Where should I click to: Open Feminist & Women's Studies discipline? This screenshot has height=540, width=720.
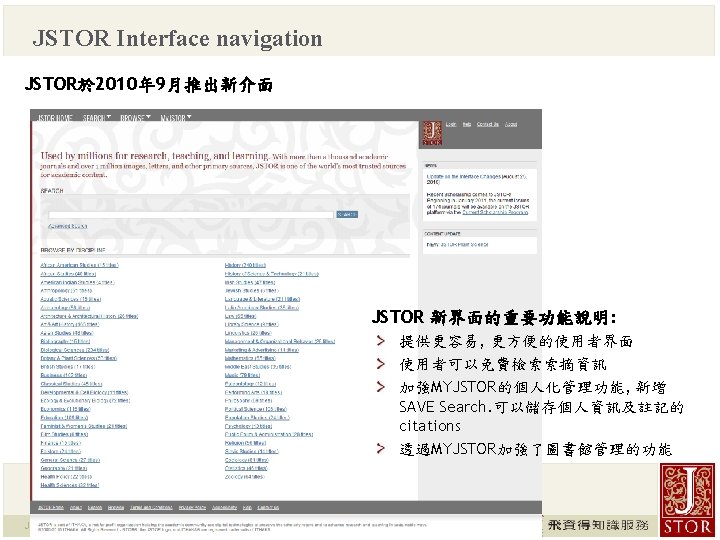[84, 427]
